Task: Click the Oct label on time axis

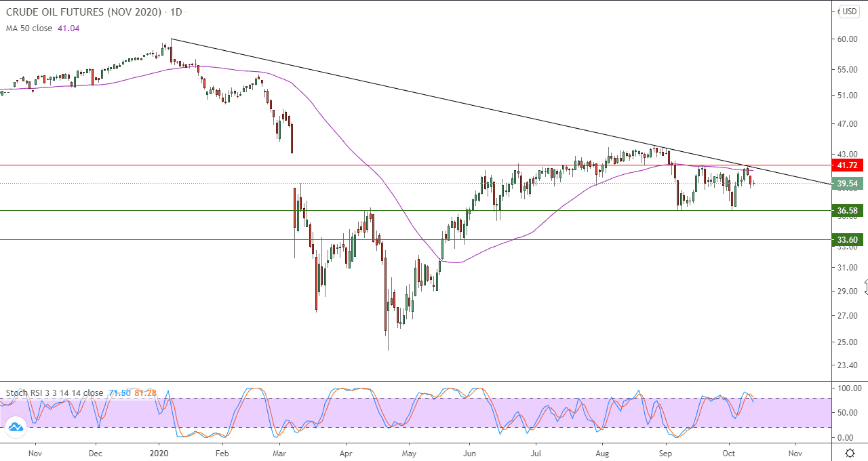Action: 729,452
